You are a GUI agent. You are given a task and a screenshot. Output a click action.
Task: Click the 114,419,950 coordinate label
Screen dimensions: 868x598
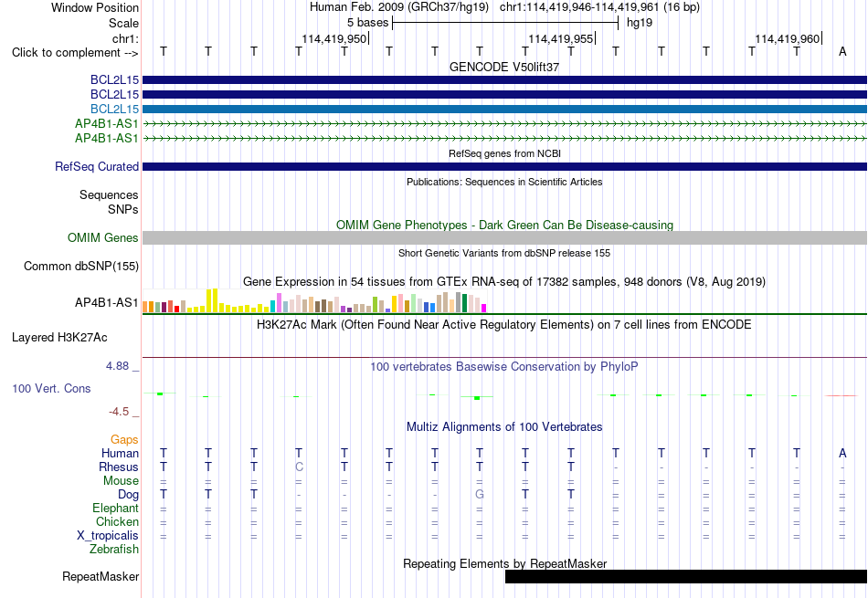333,38
